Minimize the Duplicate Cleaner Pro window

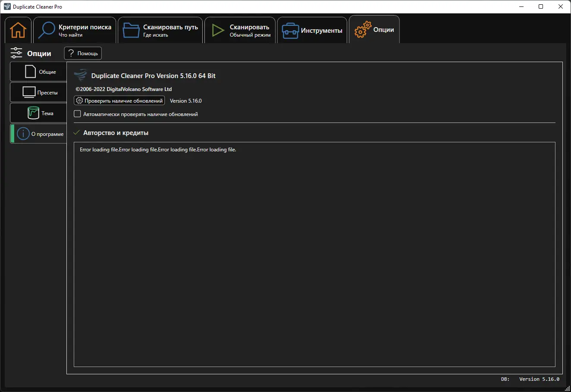(x=521, y=6)
